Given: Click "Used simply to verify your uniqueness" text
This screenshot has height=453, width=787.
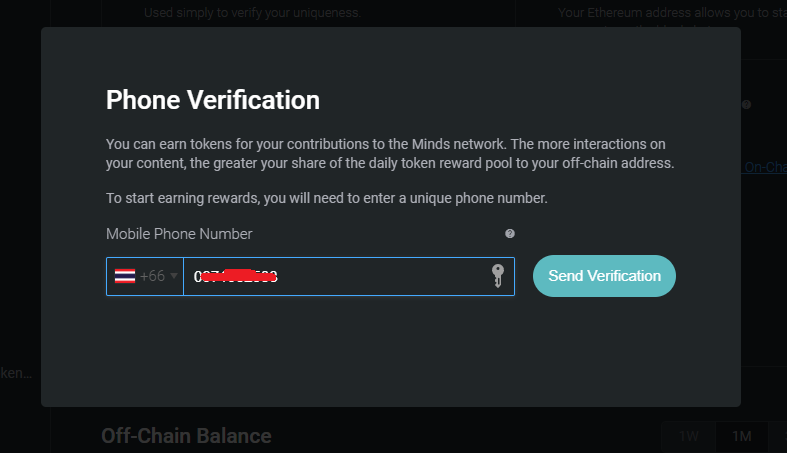Looking at the screenshot, I should click(x=251, y=13).
